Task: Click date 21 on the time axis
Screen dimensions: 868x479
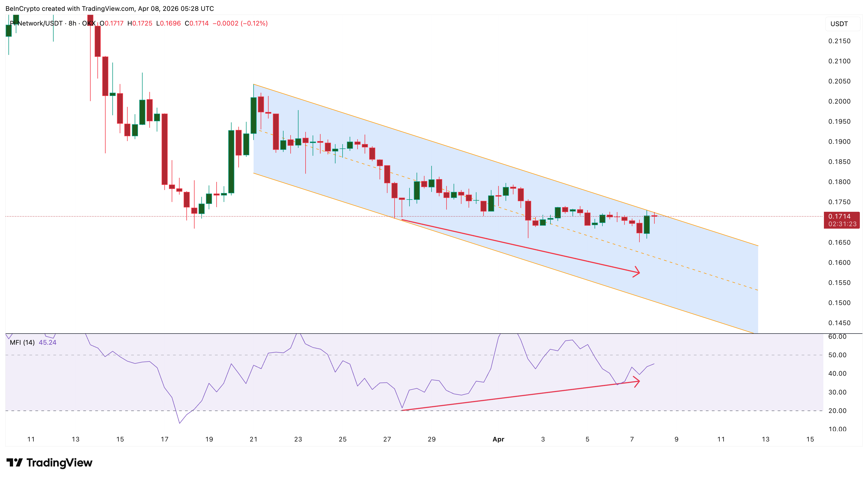Action: [x=253, y=439]
